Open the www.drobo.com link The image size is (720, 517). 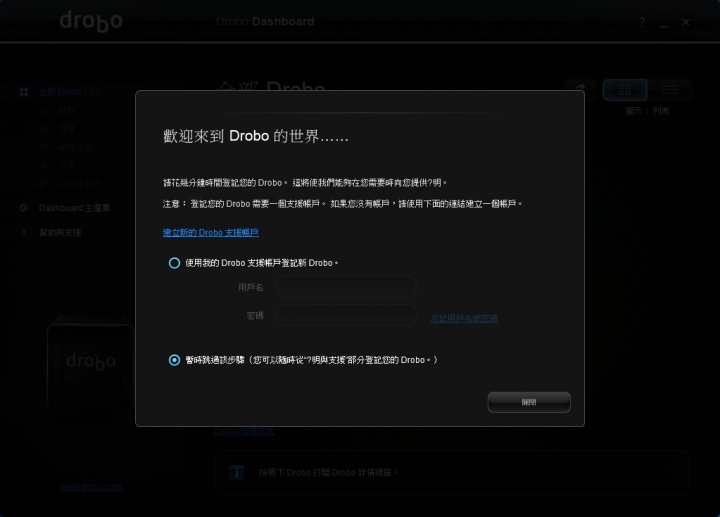pyautogui.click(x=91, y=487)
